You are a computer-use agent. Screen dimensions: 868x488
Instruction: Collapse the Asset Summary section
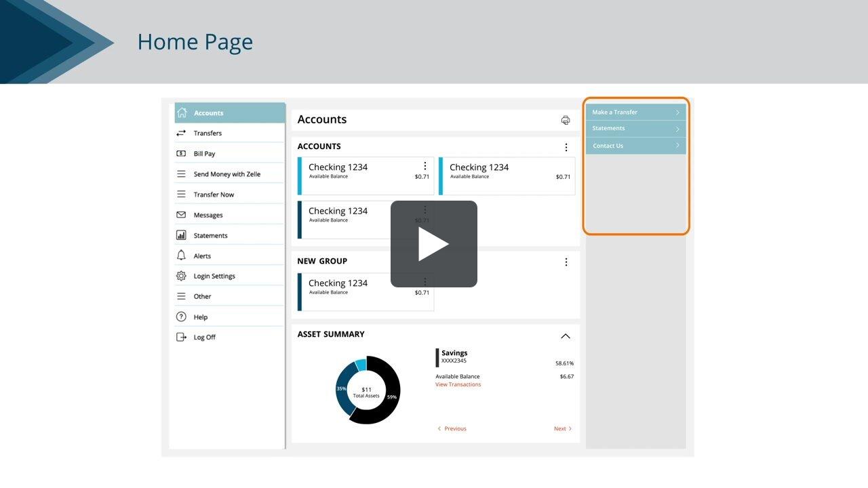click(x=566, y=336)
